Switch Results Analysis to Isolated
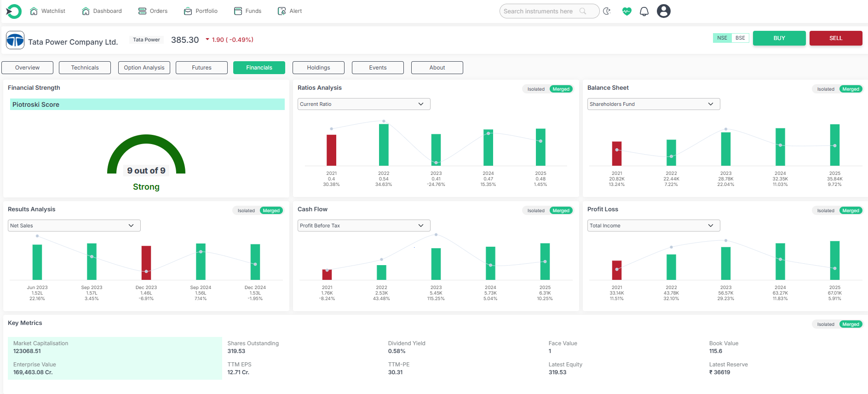The image size is (868, 394). [x=246, y=211]
